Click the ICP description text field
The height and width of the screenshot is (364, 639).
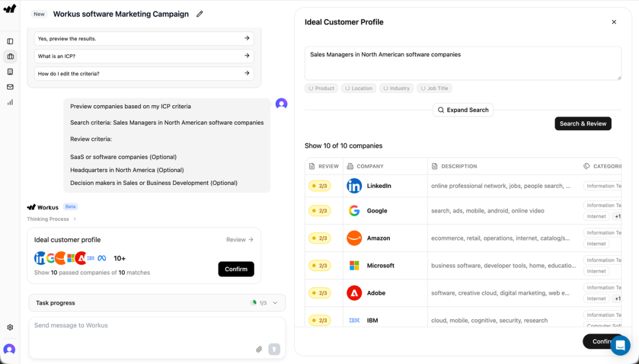[x=463, y=63]
